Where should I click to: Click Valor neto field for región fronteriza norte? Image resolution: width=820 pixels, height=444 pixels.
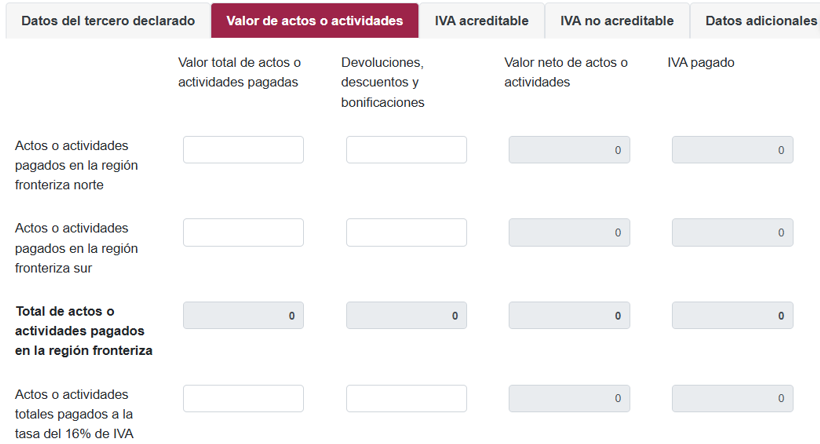click(x=569, y=150)
